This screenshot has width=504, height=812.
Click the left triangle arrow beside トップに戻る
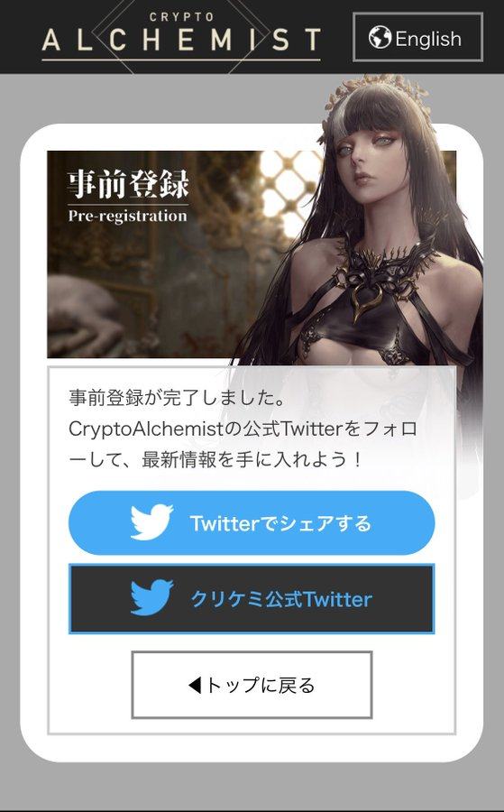point(195,686)
